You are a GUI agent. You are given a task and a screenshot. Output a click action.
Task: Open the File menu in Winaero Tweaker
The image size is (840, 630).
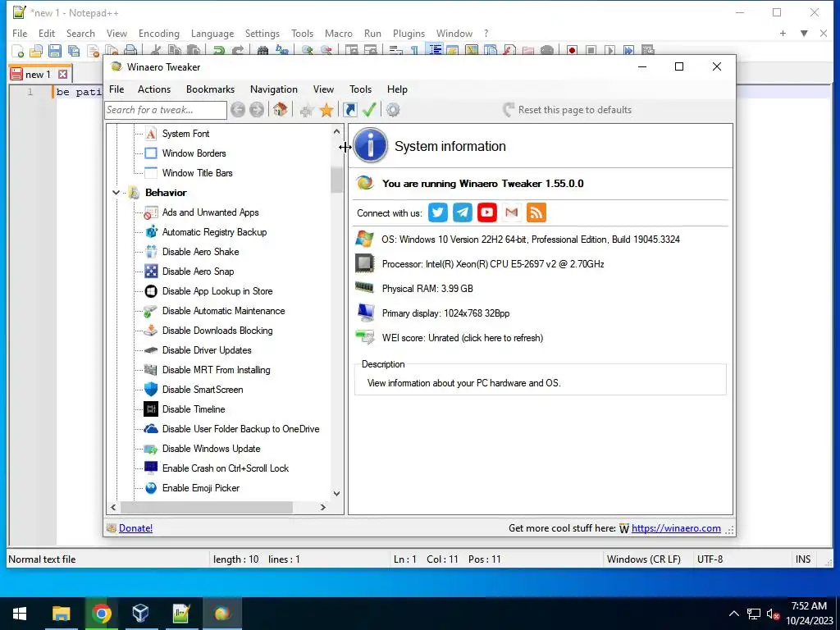[116, 89]
